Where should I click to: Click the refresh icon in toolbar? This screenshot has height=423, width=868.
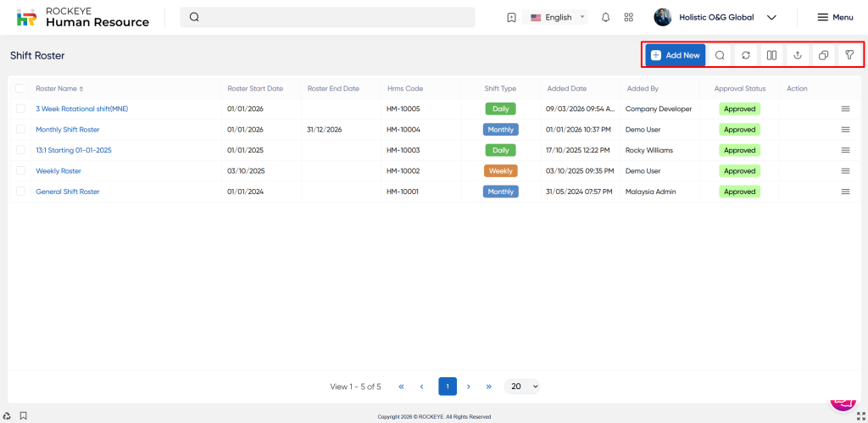click(745, 55)
